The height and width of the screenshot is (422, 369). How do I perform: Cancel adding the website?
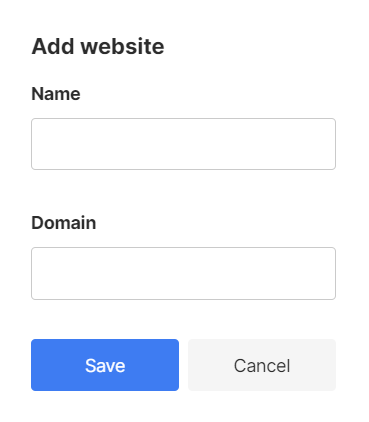[x=262, y=365]
